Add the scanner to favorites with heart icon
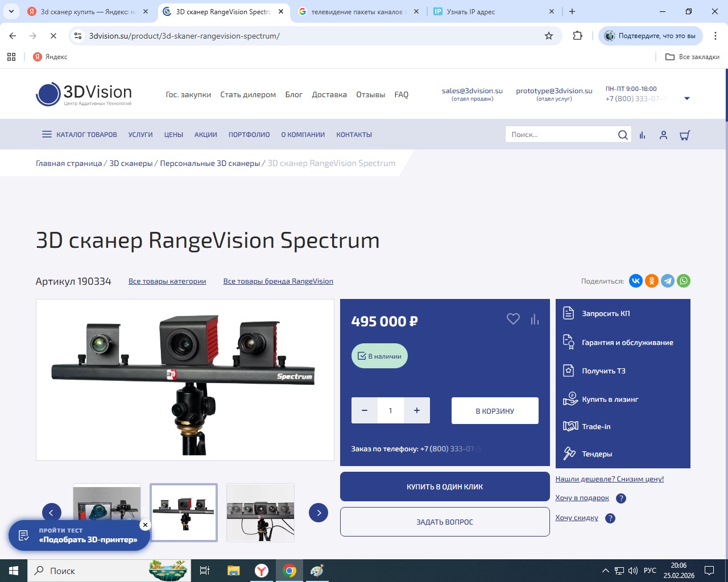The height and width of the screenshot is (582, 728). pyautogui.click(x=513, y=319)
